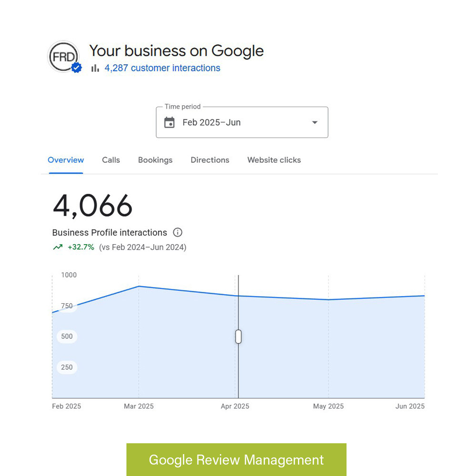Open the Bookings tab

pos(155,160)
